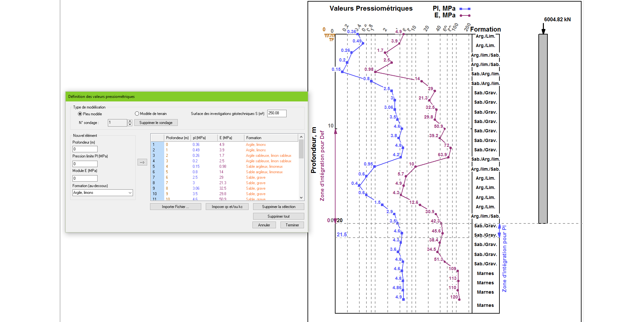Confirm with the Terminer button

[x=292, y=225]
